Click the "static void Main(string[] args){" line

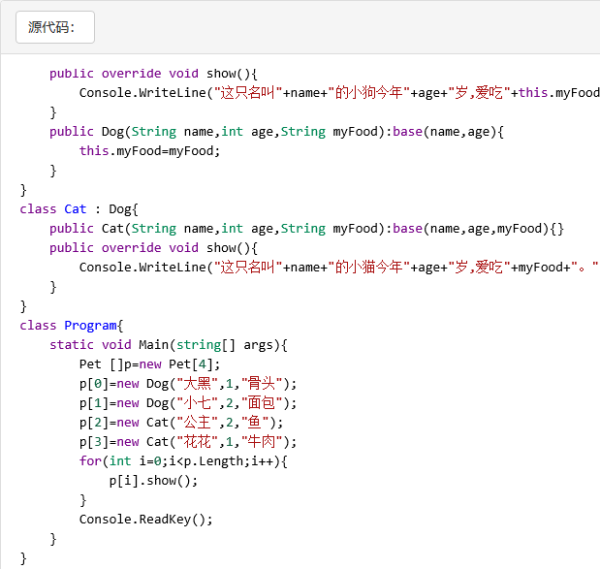168,345
